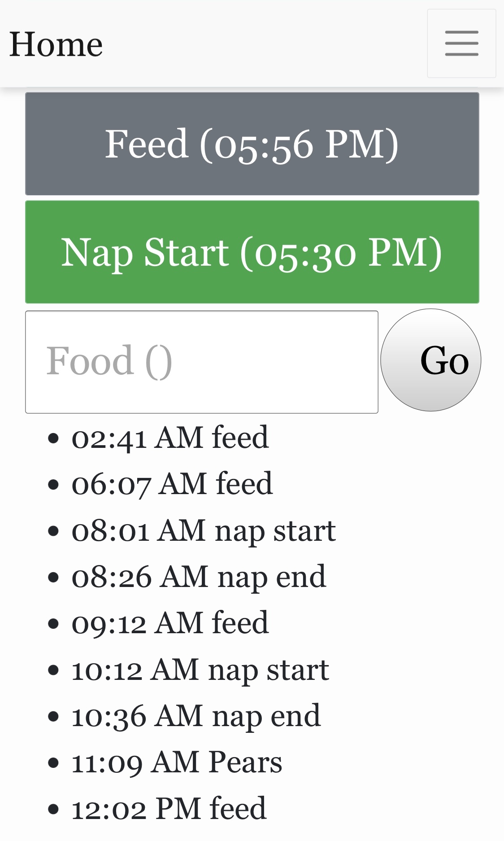Select the 02:41 AM feed entry
Image resolution: width=504 pixels, height=841 pixels.
click(x=170, y=438)
